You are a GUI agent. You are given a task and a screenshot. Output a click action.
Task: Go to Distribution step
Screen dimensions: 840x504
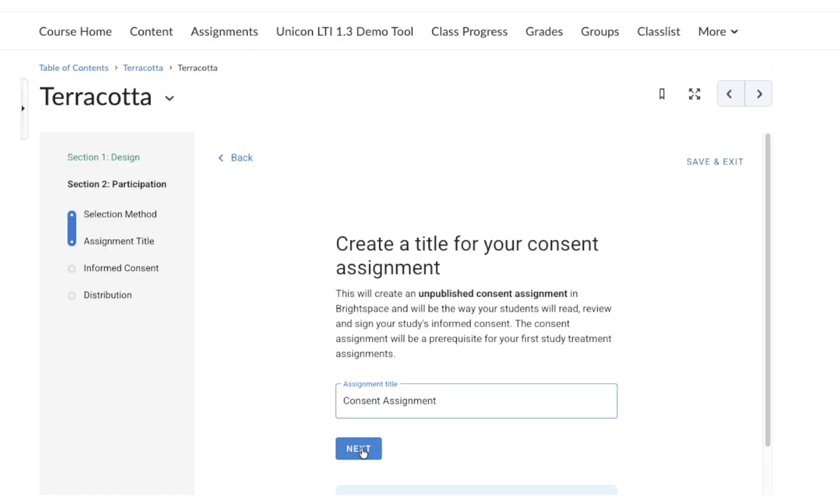(108, 295)
